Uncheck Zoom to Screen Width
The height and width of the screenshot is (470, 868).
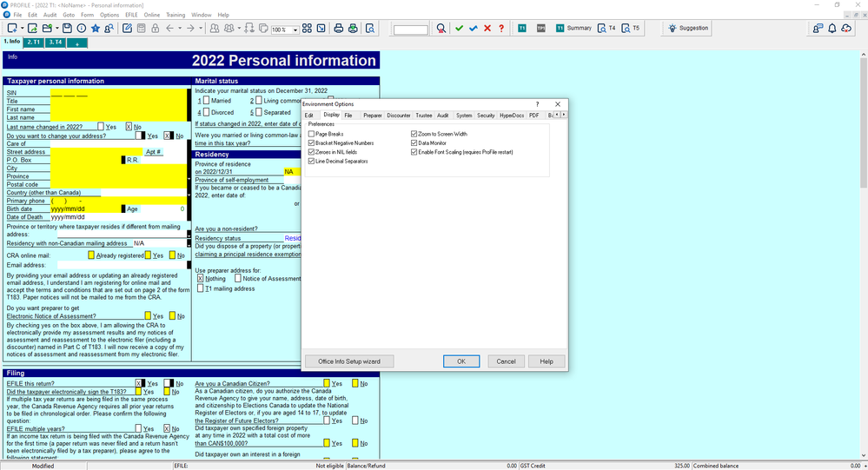pyautogui.click(x=414, y=134)
